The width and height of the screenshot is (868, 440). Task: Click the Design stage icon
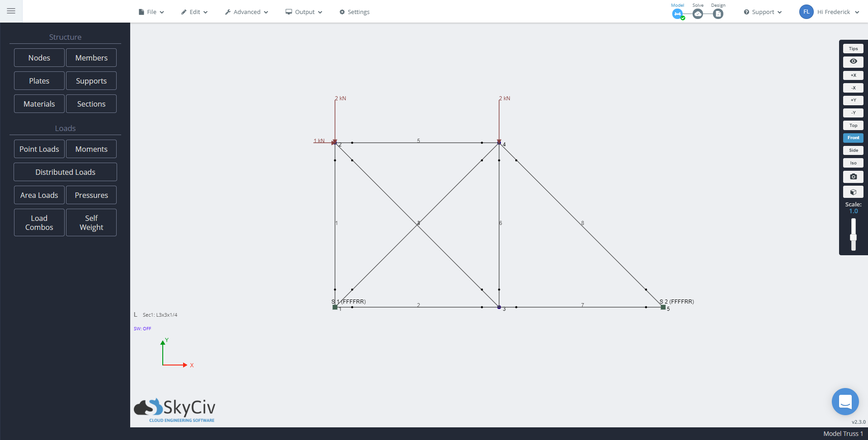[x=718, y=14]
